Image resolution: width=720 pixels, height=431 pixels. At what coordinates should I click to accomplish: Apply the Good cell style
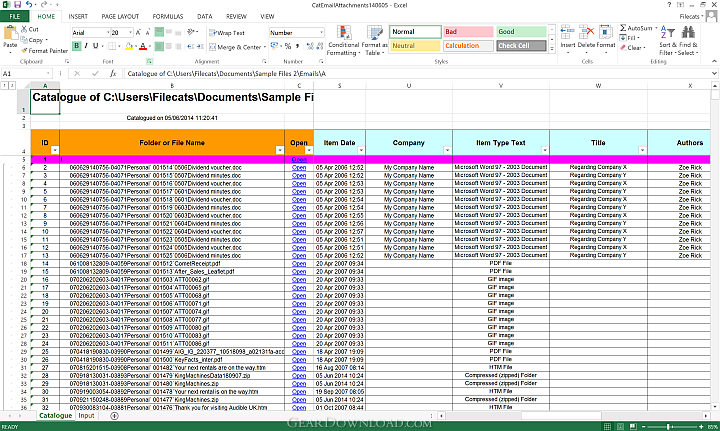[x=521, y=32]
